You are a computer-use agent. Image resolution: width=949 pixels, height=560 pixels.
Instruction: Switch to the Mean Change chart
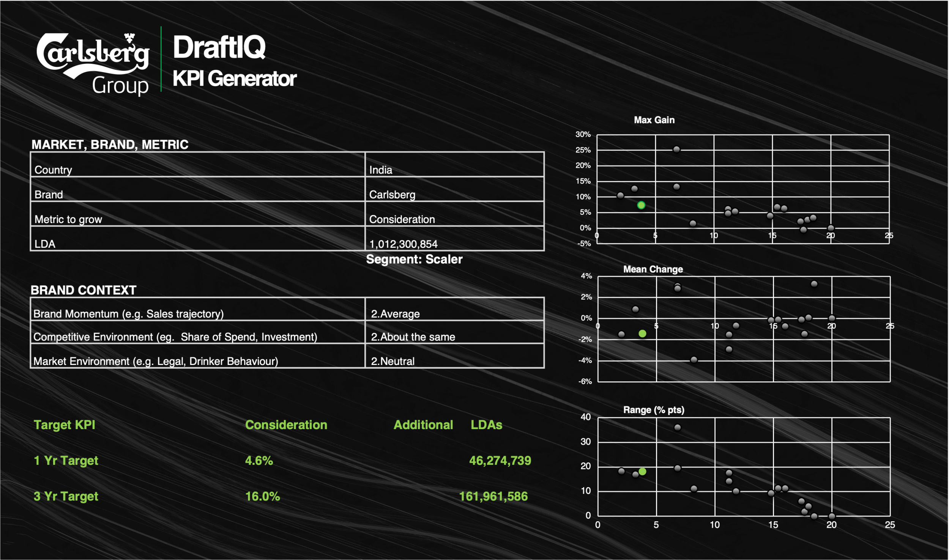tap(653, 269)
